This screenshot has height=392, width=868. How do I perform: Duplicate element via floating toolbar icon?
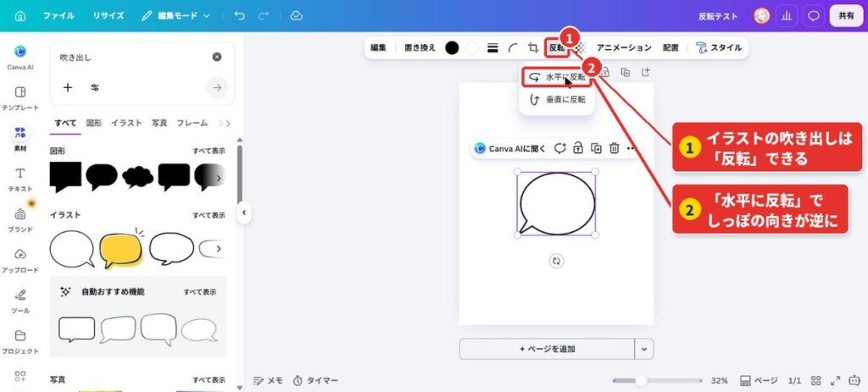click(596, 148)
